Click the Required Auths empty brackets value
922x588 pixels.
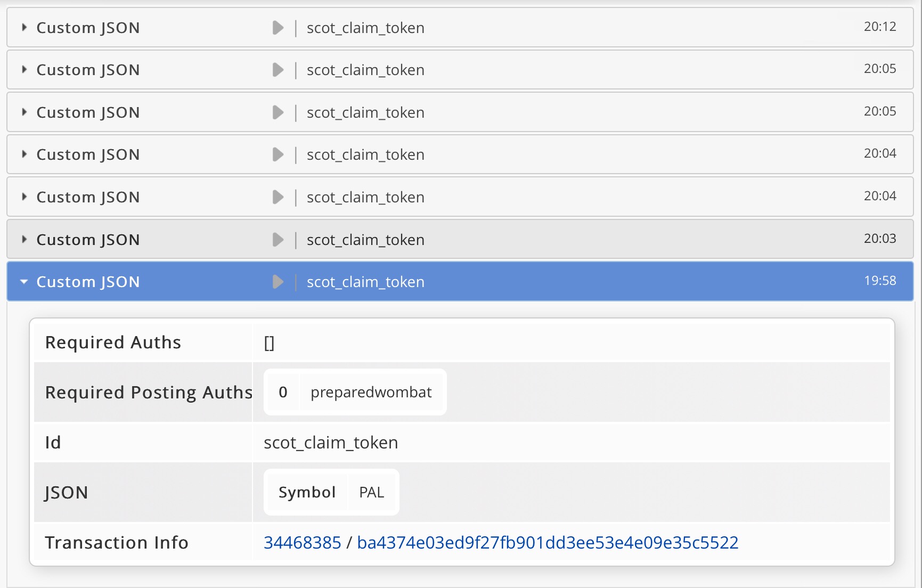click(x=269, y=343)
